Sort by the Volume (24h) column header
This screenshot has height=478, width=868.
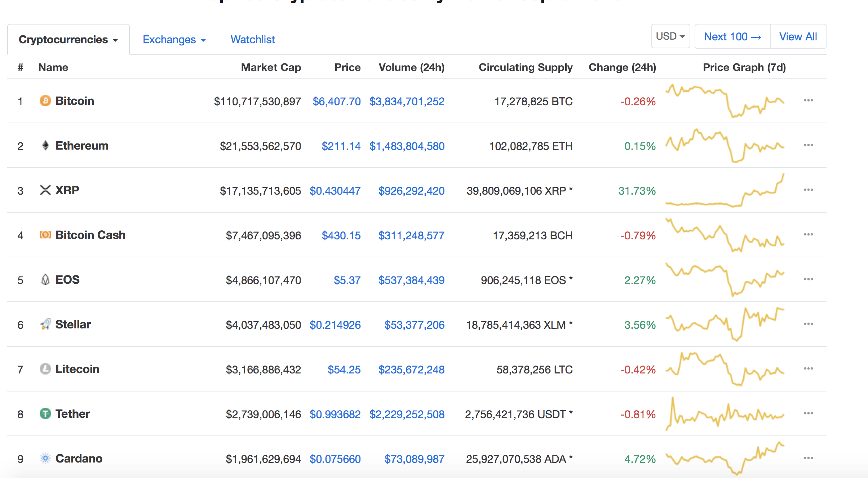click(412, 67)
